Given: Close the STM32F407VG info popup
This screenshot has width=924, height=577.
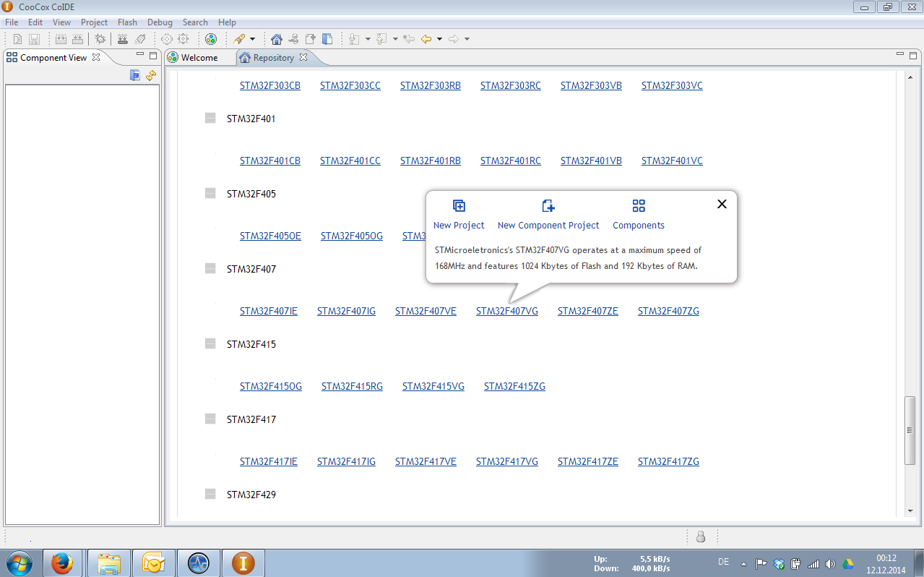Looking at the screenshot, I should click(722, 204).
